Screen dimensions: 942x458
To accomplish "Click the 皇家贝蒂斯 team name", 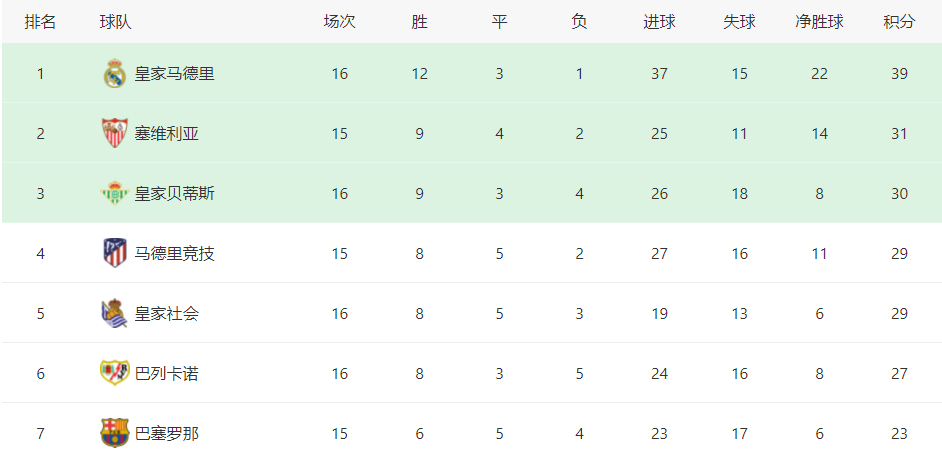I will point(174,194).
